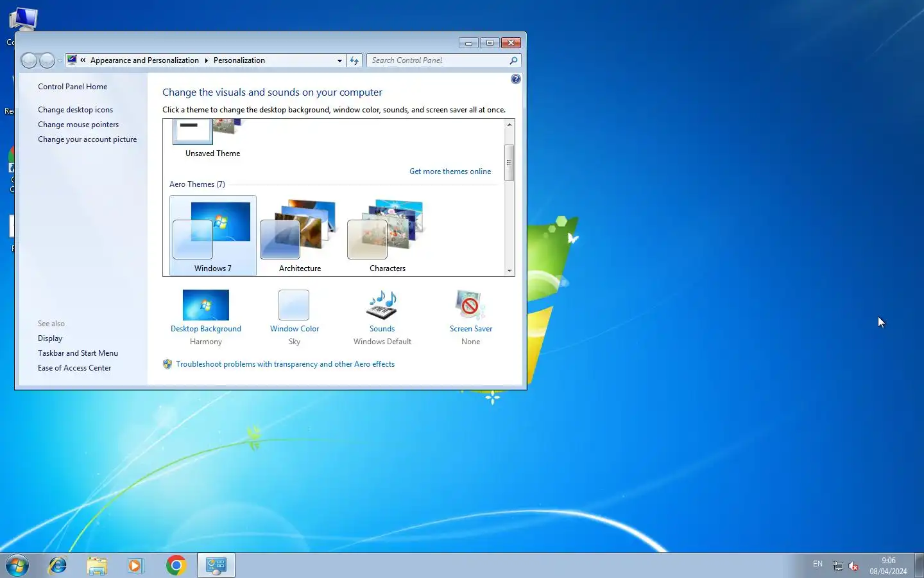Image resolution: width=924 pixels, height=578 pixels.
Task: Open Desktop Background settings icon
Action: pos(206,304)
